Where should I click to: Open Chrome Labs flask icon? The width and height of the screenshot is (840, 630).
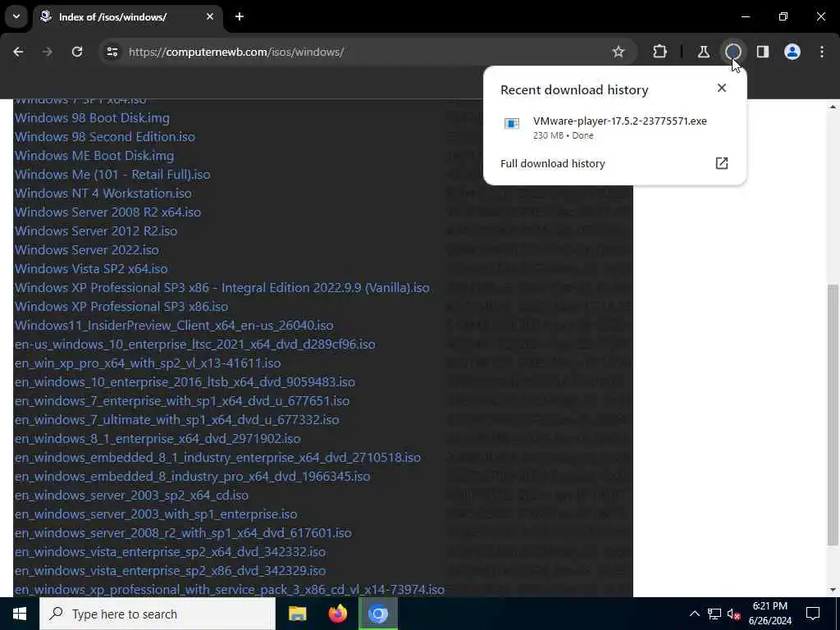click(x=703, y=52)
